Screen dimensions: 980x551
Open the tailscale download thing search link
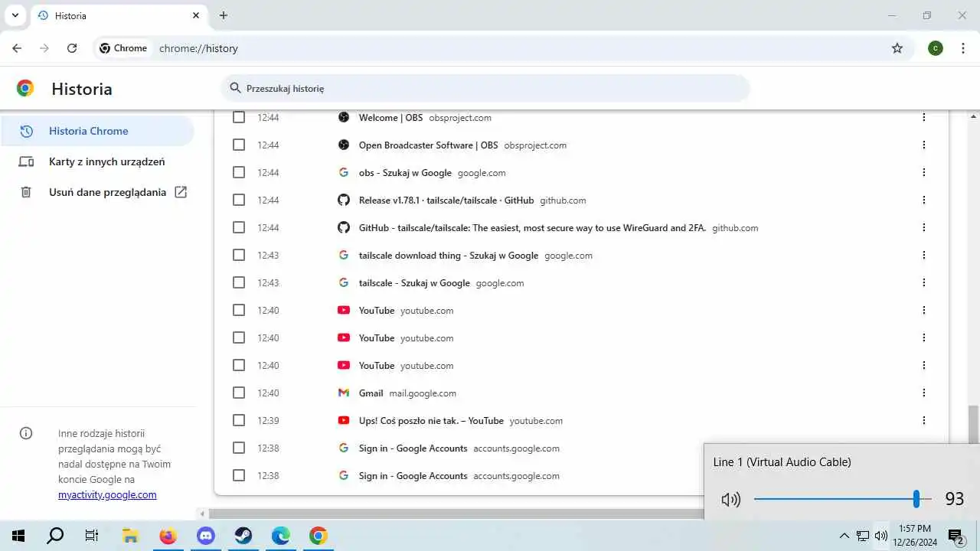click(449, 256)
